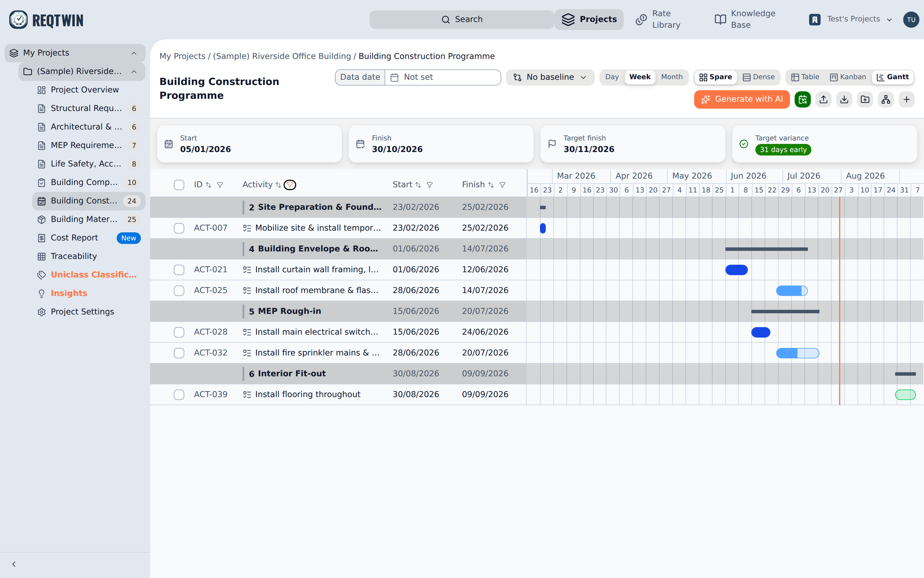Go to My Projects breadcrumb

click(182, 56)
